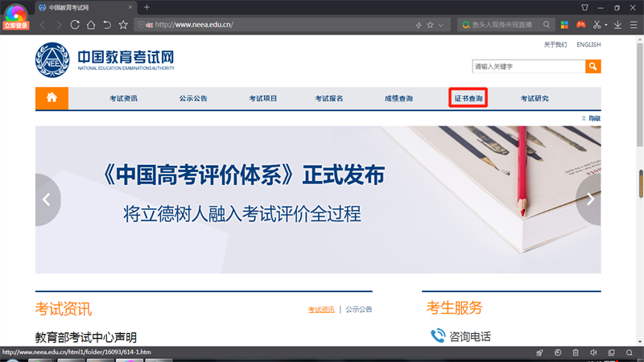Click the 立即登录 browser login avatar
Image resolution: width=644 pixels, height=362 pixels.
pos(15,16)
